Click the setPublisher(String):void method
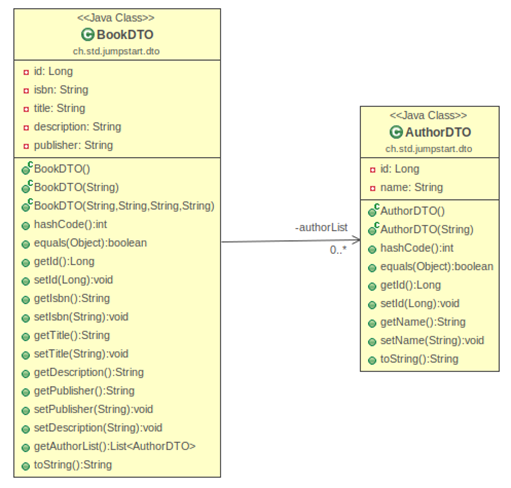Viewport: 511px width, 488px height. click(93, 409)
